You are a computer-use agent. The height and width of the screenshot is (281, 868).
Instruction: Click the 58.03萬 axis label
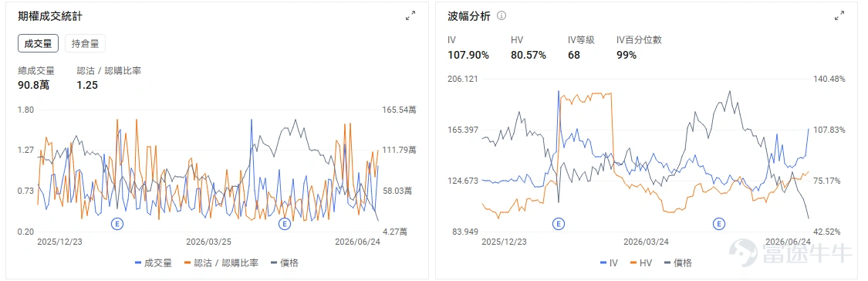tap(397, 191)
